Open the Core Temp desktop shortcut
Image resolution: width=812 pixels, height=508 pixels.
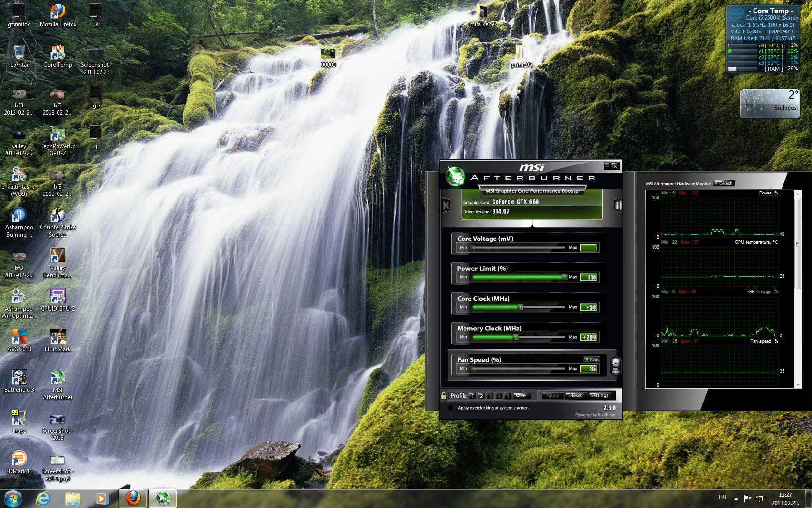(58, 56)
